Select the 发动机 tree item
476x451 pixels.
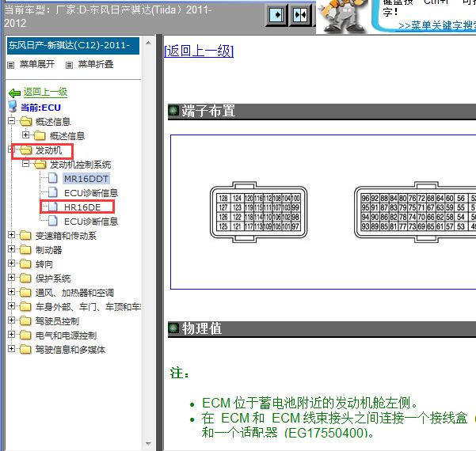click(x=48, y=150)
